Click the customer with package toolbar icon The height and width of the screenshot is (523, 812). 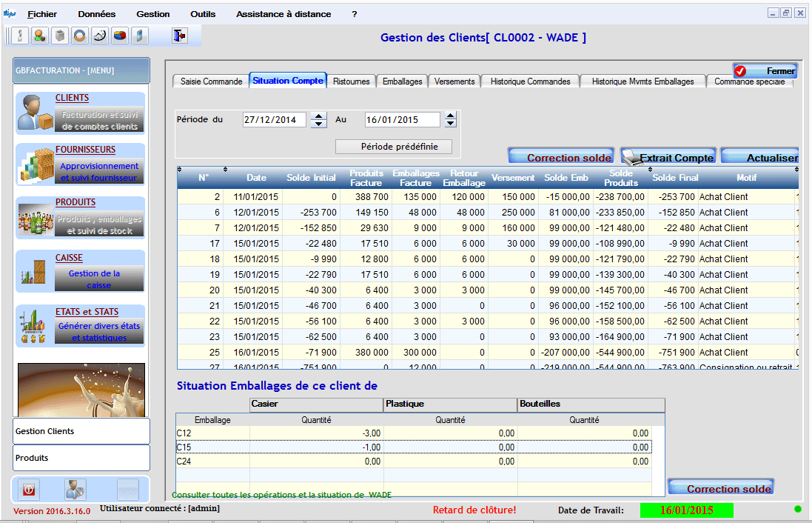click(39, 36)
